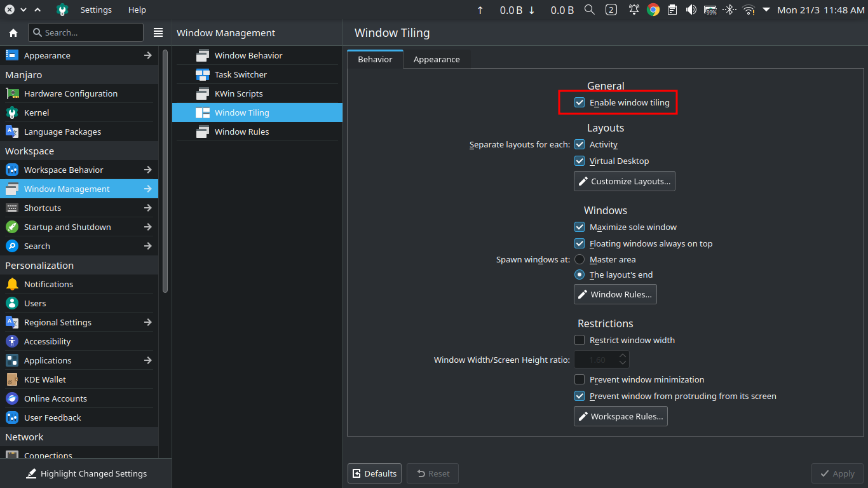Open the Workspace Rules button

click(621, 416)
